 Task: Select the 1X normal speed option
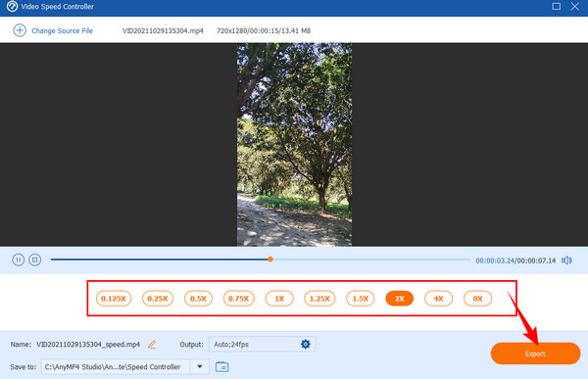pyautogui.click(x=279, y=299)
